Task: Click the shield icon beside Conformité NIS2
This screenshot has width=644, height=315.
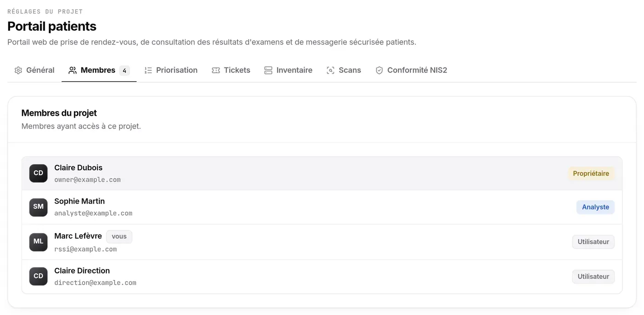Action: click(x=379, y=70)
